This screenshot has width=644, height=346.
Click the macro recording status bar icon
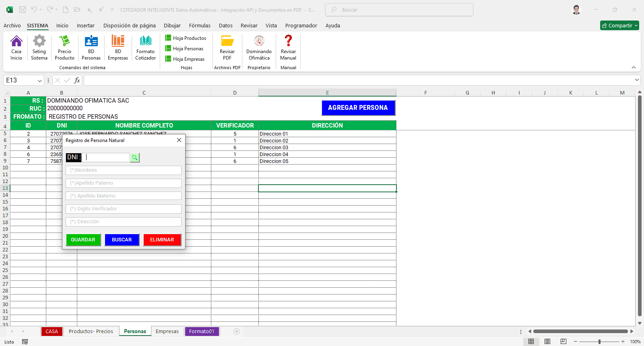[x=25, y=342]
